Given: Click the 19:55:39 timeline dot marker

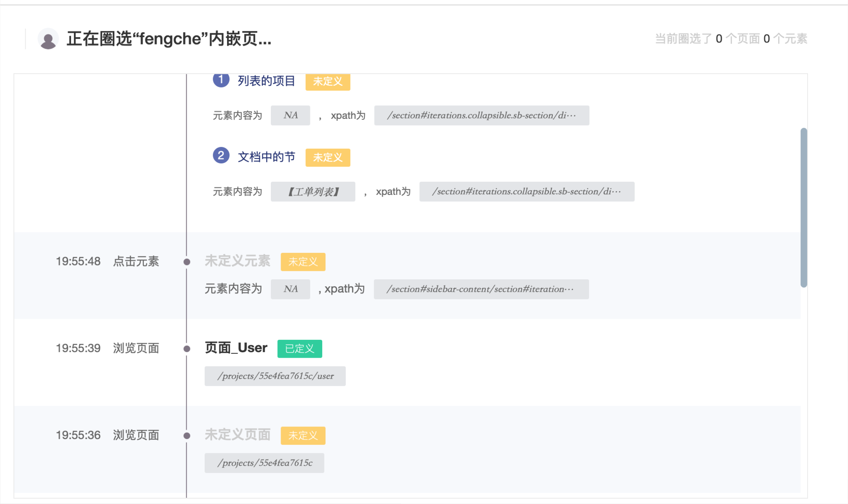Looking at the screenshot, I should 187,349.
